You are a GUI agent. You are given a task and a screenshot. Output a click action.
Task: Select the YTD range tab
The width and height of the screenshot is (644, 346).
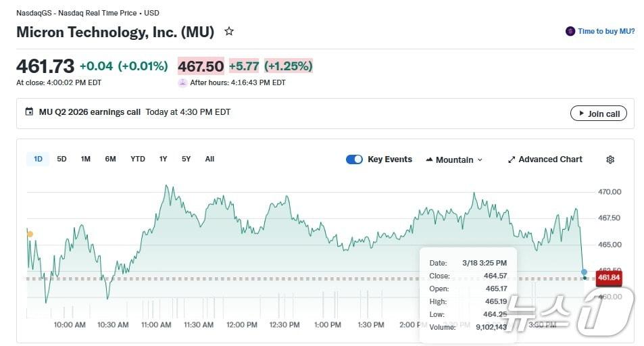[137, 159]
